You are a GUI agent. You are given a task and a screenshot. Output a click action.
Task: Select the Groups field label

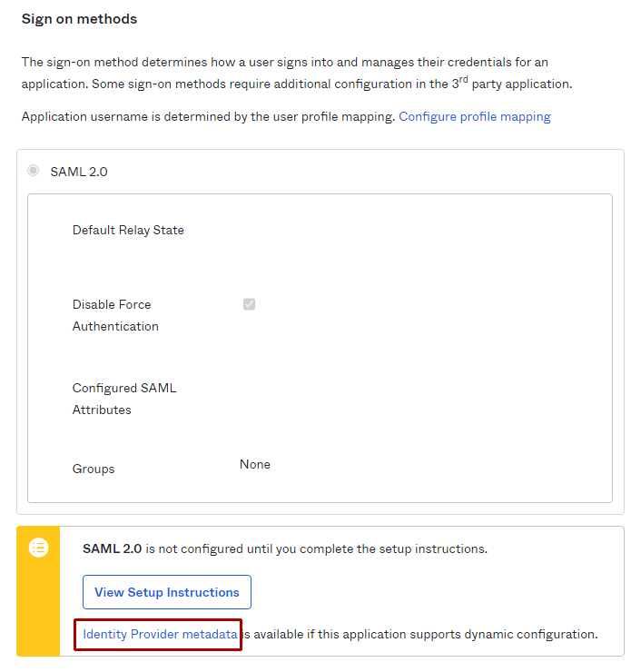coord(94,469)
